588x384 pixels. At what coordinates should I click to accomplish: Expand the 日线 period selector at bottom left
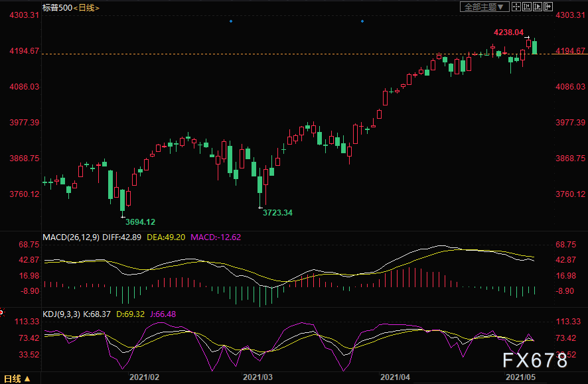tap(17, 379)
